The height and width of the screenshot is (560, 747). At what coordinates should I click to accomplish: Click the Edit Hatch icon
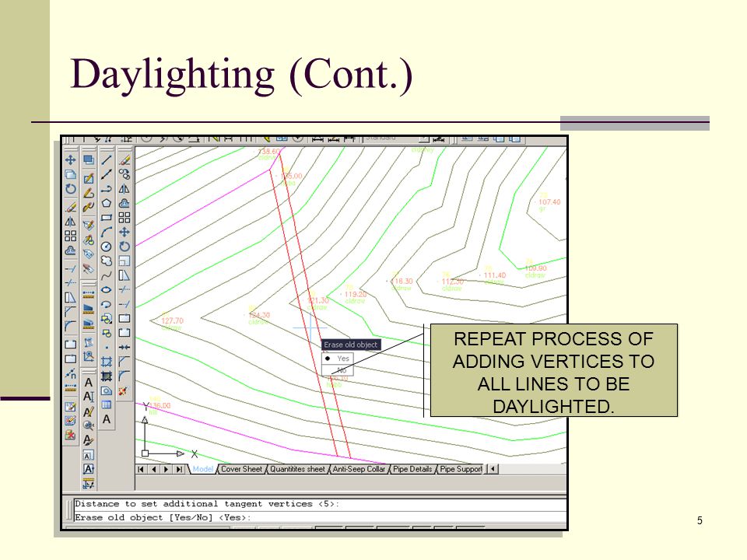tap(88, 179)
